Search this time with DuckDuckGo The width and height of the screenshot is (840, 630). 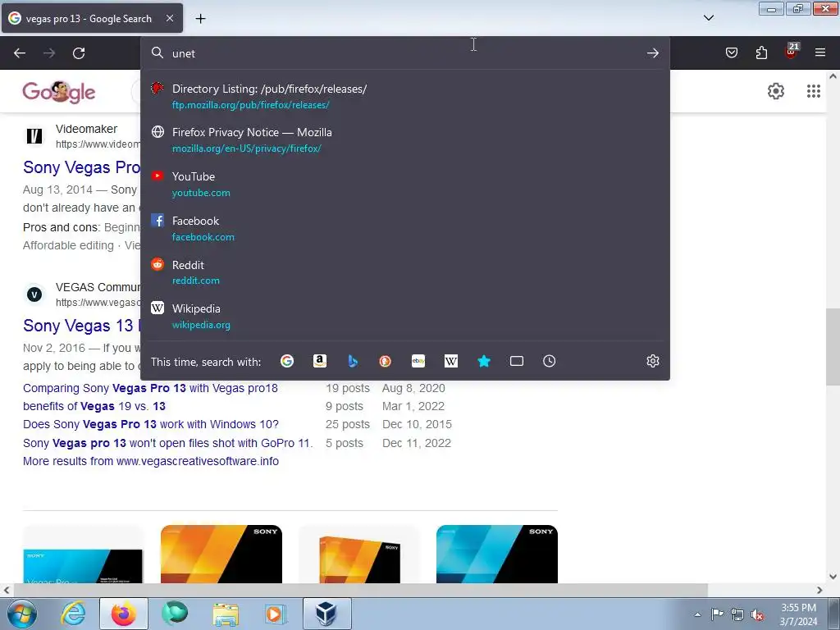click(386, 361)
